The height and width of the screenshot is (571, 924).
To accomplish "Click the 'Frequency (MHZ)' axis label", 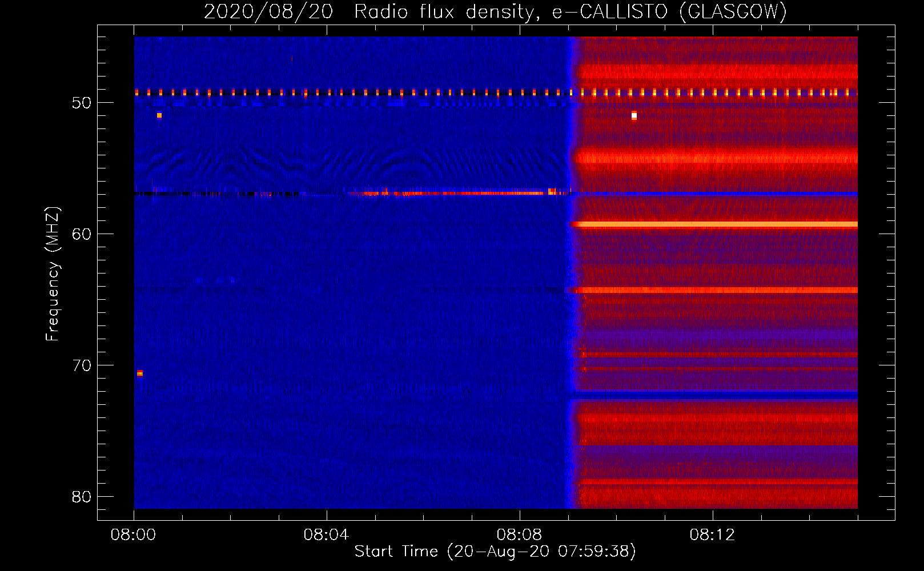I will (53, 275).
